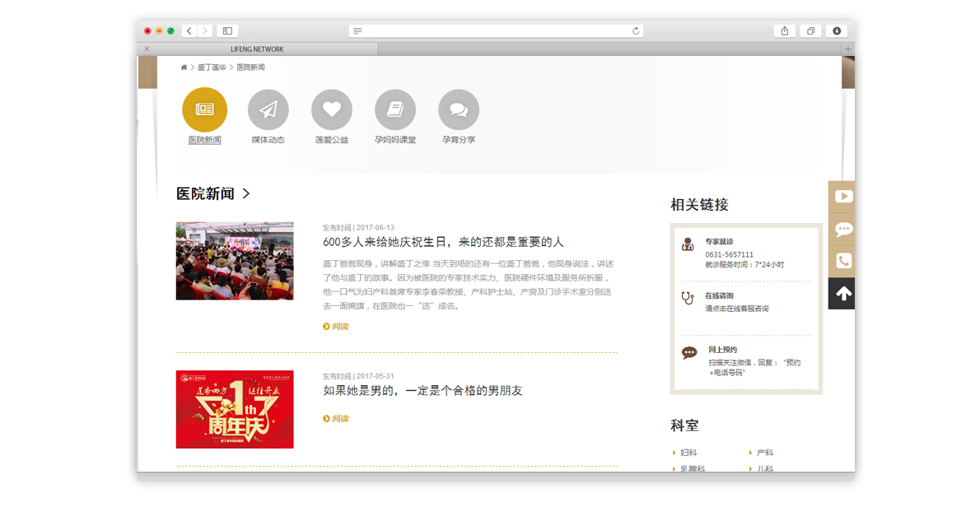Open the red 周年庆 anniversary thumbnail
Viewport: 980px width, 506px height.
pyautogui.click(x=235, y=409)
